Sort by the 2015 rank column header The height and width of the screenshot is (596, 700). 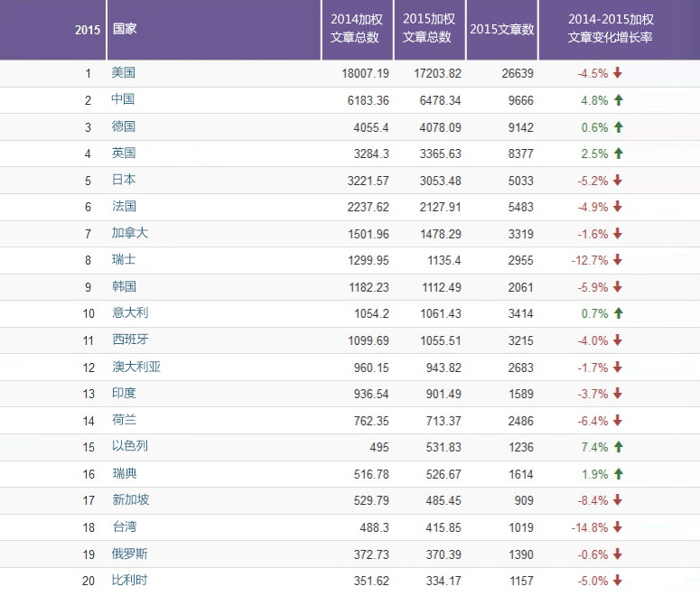coord(88,29)
